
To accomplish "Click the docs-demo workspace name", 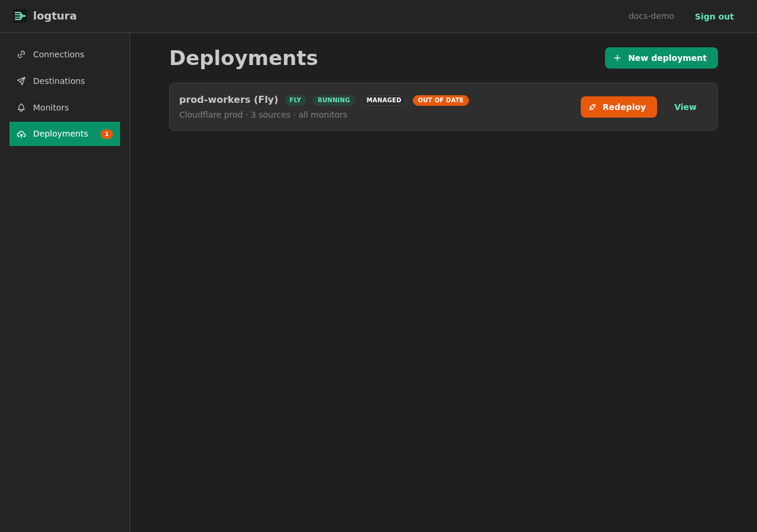I will 651,16.
